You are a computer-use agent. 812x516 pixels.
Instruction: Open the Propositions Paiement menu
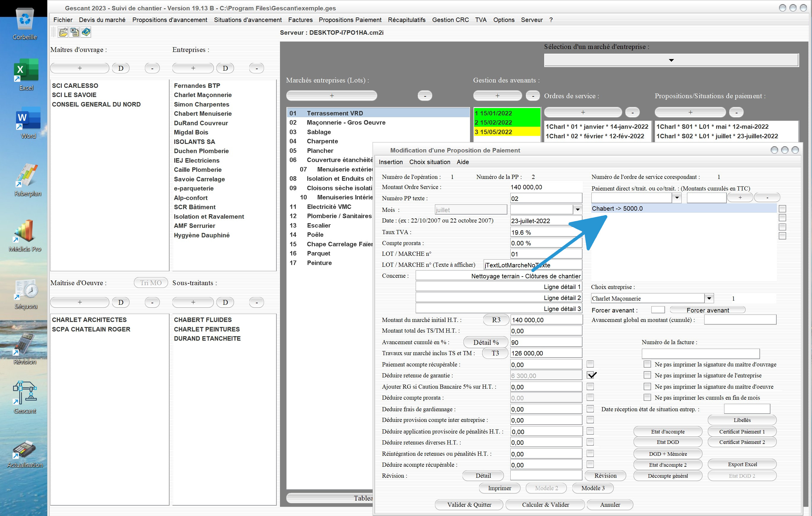pyautogui.click(x=350, y=20)
